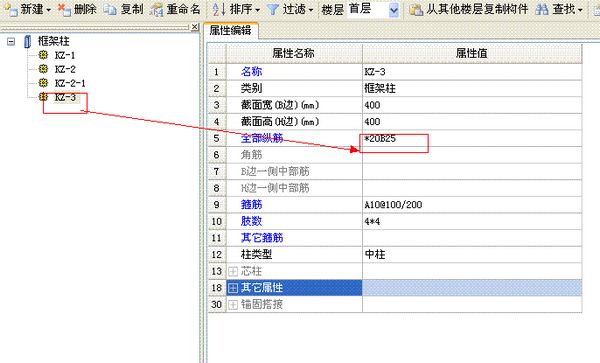This screenshot has height=363, width=600.
Task: Click the empty 其它箍筋 value cell
Action: point(472,238)
